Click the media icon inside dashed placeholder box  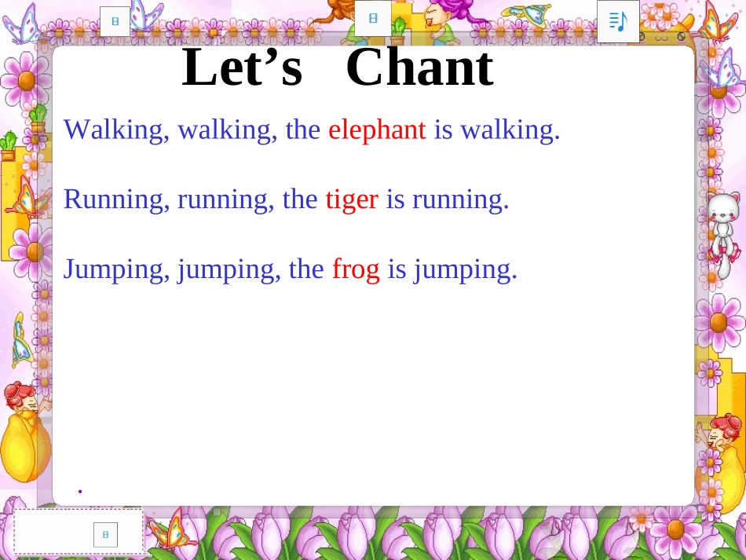[106, 534]
